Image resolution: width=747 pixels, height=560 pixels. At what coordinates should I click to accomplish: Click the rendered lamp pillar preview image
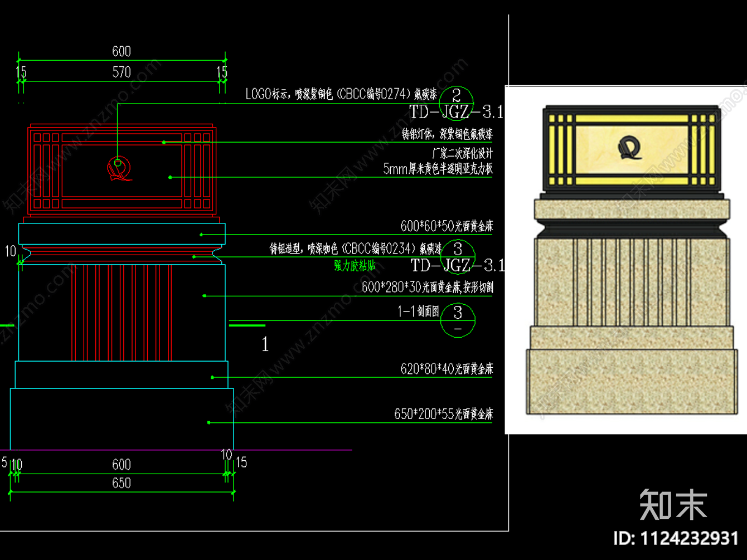click(x=626, y=260)
